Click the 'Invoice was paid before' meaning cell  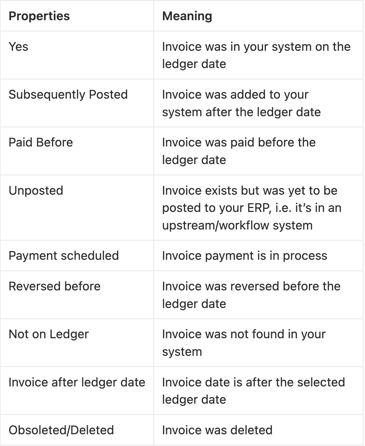click(x=258, y=151)
